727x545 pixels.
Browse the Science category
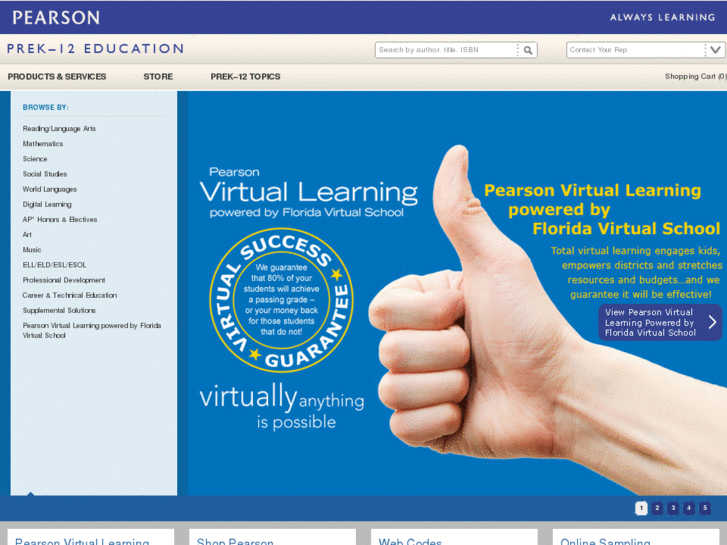(35, 159)
